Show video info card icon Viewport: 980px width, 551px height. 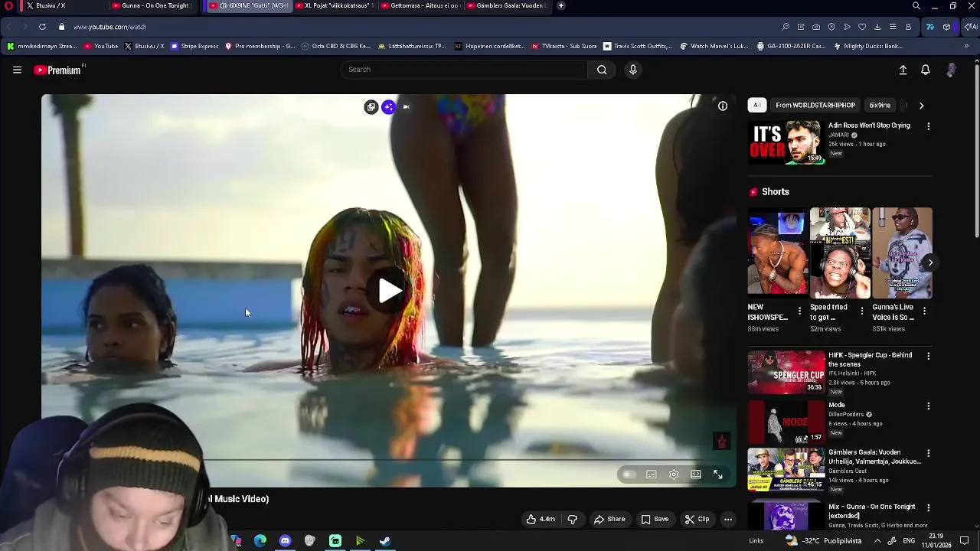pyautogui.click(x=722, y=106)
